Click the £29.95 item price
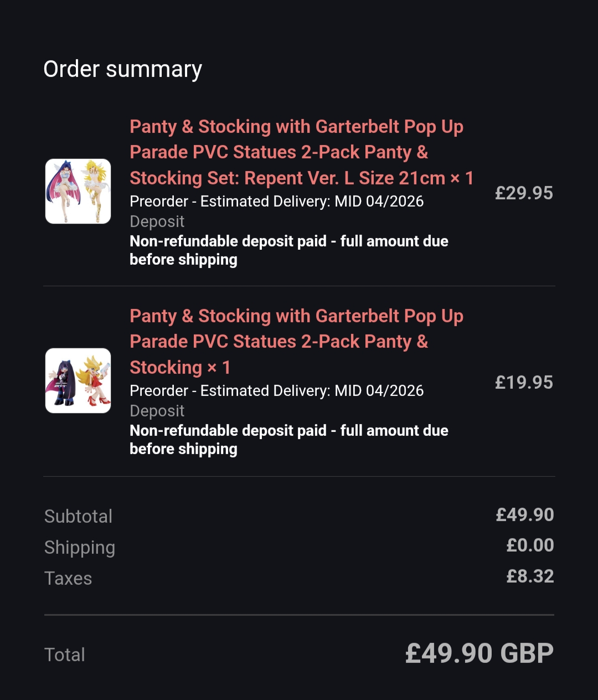Screen dimensions: 598x700 click(524, 193)
